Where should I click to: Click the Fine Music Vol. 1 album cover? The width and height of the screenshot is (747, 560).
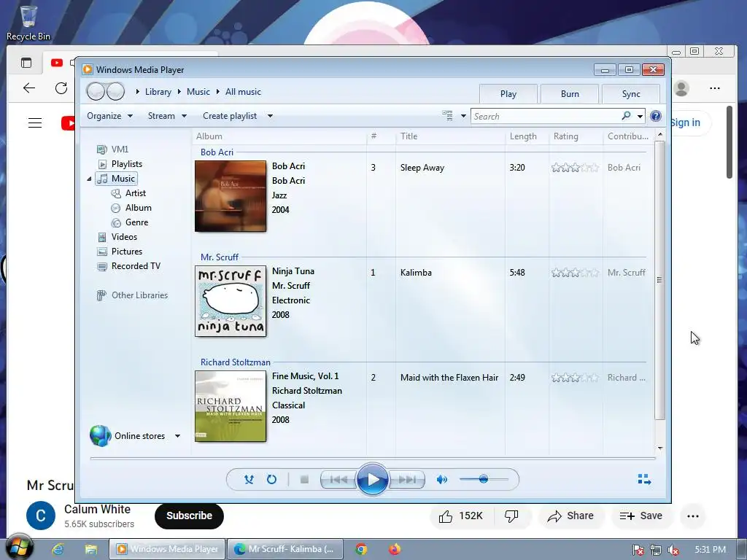231,406
